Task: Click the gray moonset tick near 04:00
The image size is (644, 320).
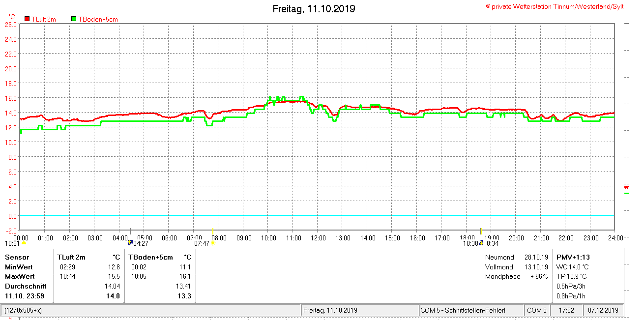Action: point(130,231)
